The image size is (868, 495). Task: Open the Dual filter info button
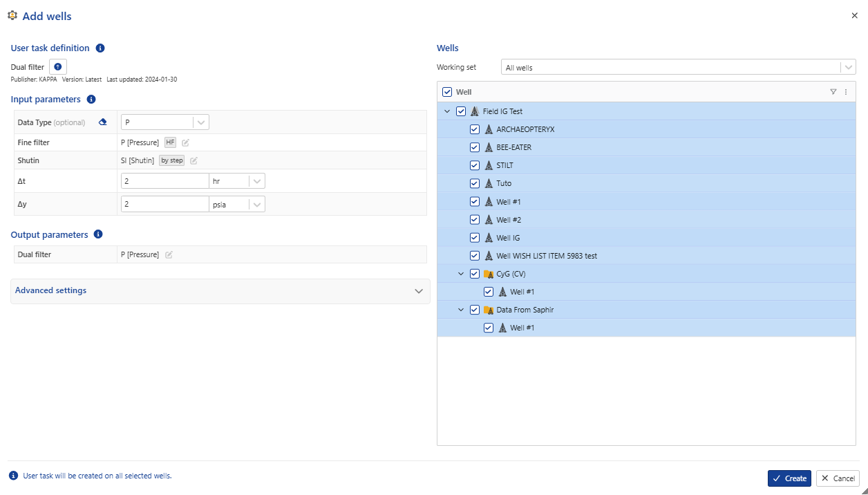57,66
